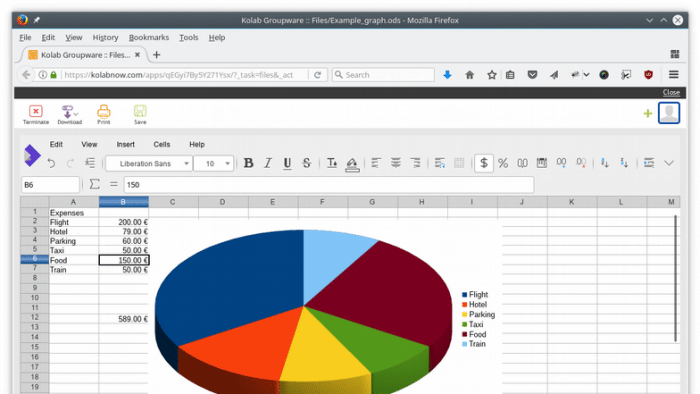
Task: Open the spreadsheet View menu
Action: (x=89, y=145)
